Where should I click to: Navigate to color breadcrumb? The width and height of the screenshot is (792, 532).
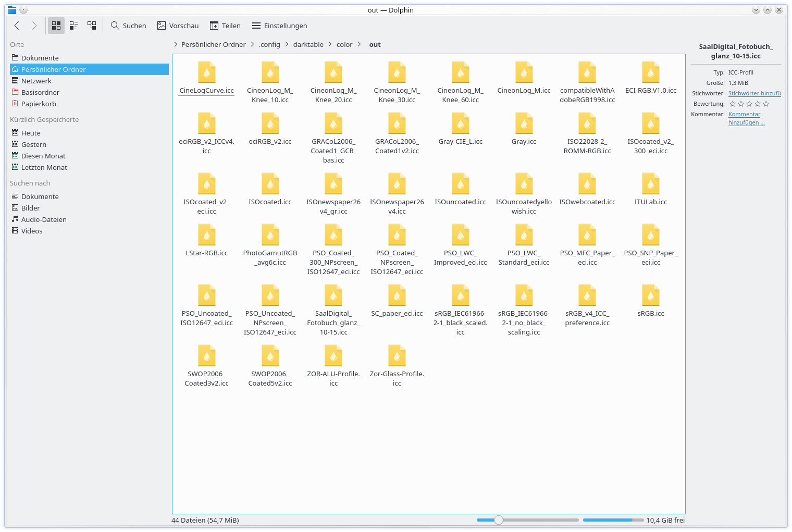tap(344, 44)
